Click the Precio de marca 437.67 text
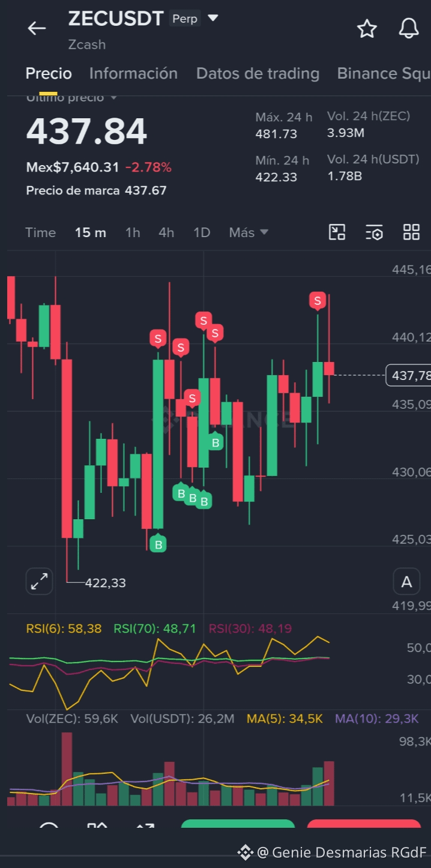 (96, 191)
